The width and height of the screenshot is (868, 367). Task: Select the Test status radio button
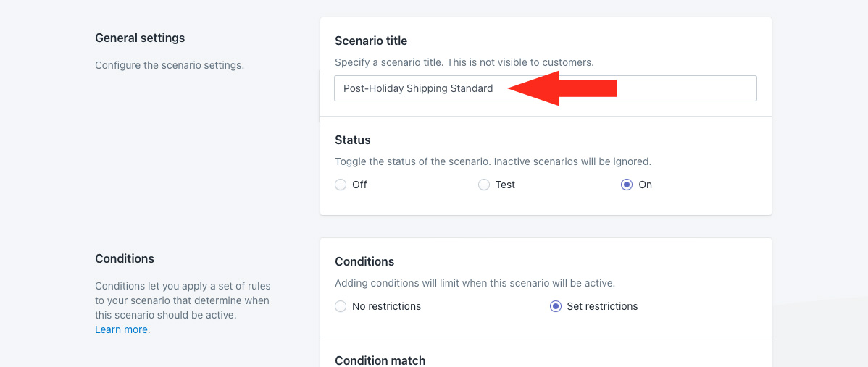[484, 185]
